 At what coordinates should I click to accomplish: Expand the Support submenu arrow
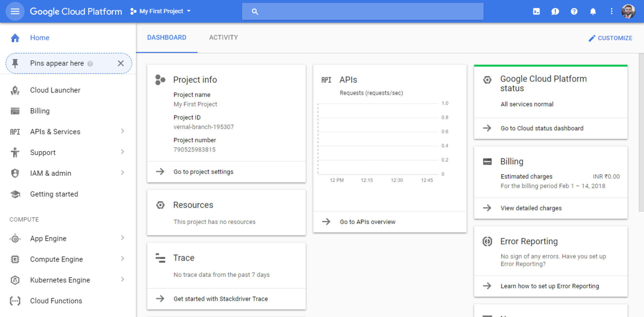click(x=123, y=152)
